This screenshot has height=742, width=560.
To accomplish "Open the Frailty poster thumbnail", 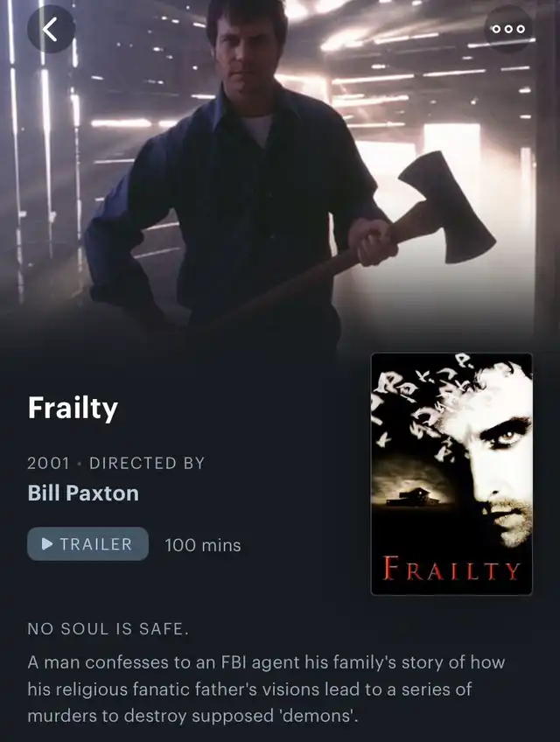I will pos(451,473).
